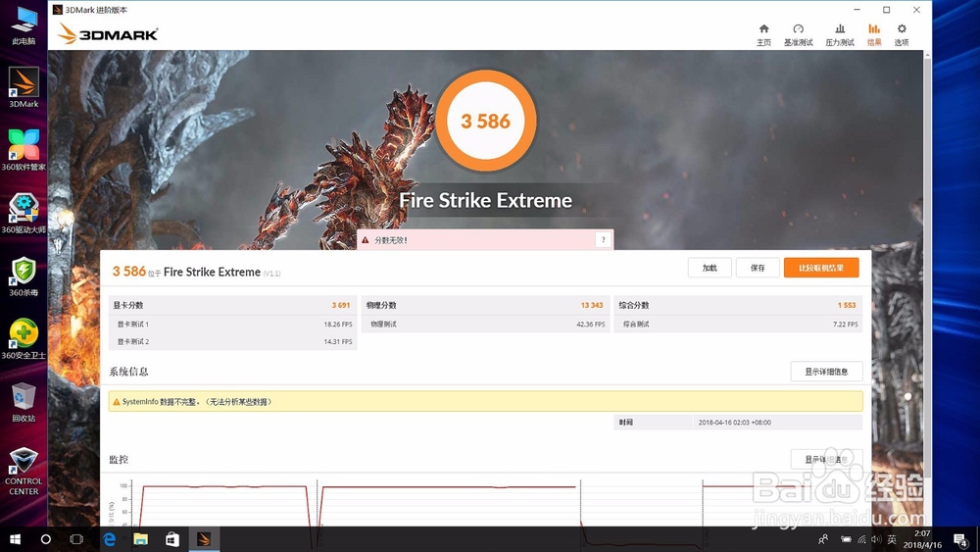This screenshot has width=980, height=552.
Task: Open 360 Security Guard (360安全卫士) desktop icon
Action: (x=24, y=339)
